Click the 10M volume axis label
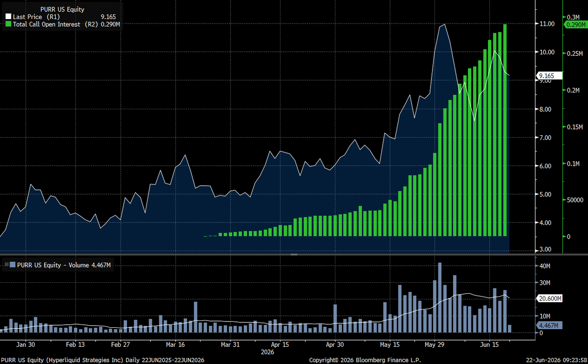This screenshot has width=588, height=364. [544, 316]
